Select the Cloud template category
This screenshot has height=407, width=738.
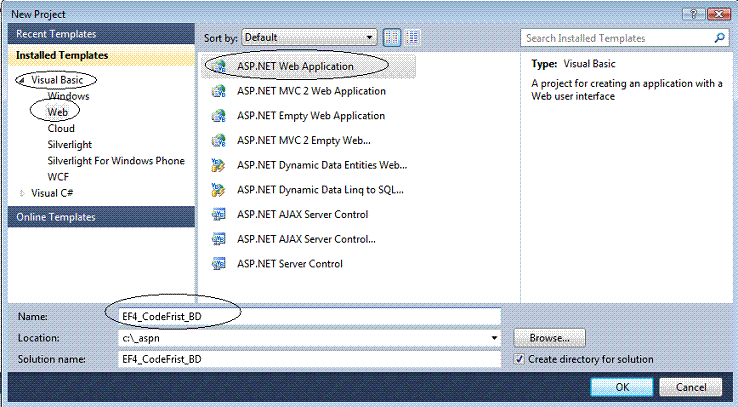coord(61,128)
